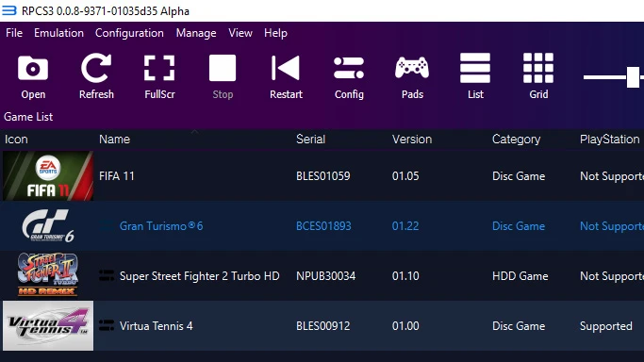This screenshot has height=362, width=644.
Task: Click Disc Game in the FIFA 11 row
Action: click(519, 176)
